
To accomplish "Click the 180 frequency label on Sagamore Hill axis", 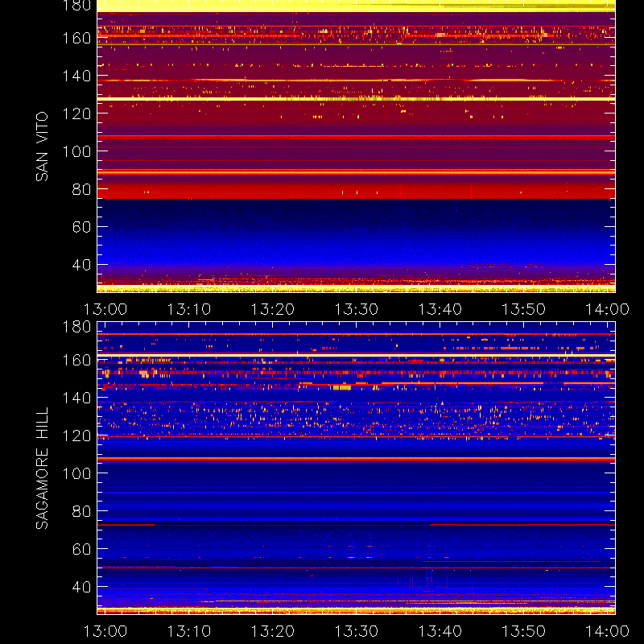I will tap(76, 327).
